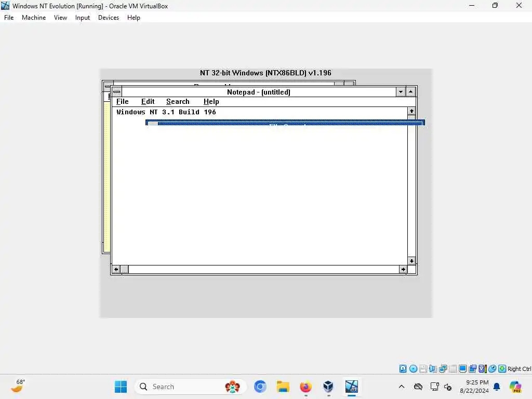Open the VirtualBox View menu

(x=60, y=18)
